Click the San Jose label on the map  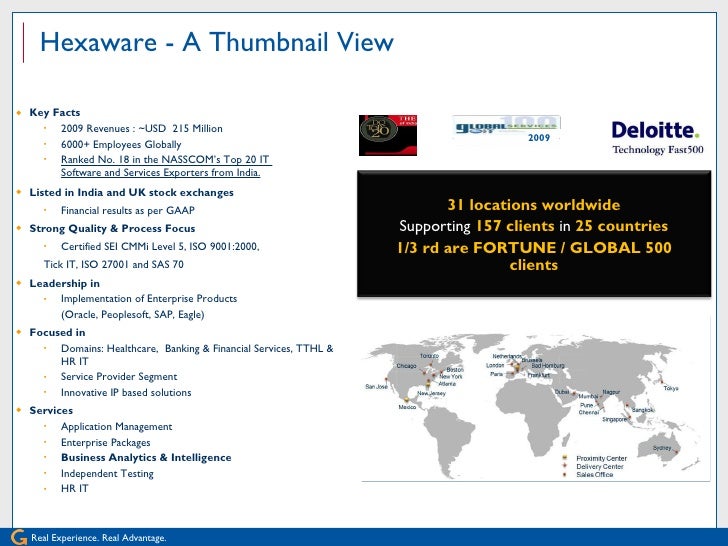[x=377, y=386]
